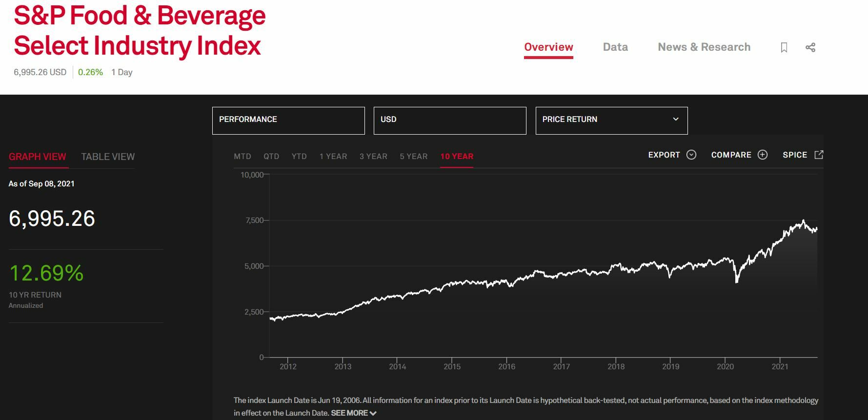The width and height of the screenshot is (868, 420).
Task: Click the 6,995.26 USD price under title
Action: (40, 72)
